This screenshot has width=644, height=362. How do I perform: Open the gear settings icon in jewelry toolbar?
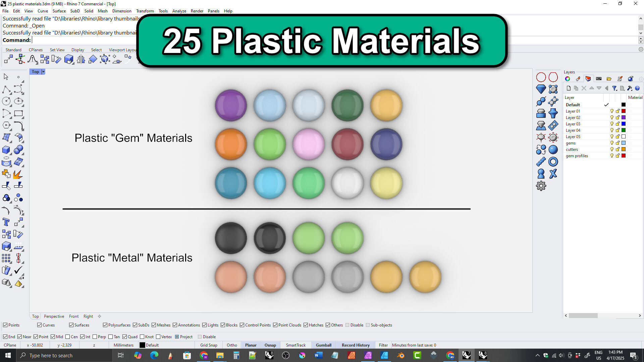click(541, 186)
